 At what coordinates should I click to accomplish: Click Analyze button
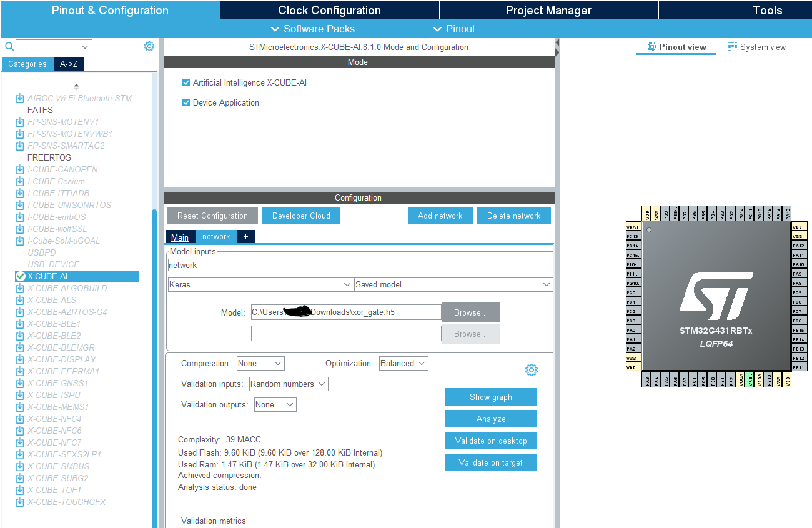pyautogui.click(x=491, y=419)
